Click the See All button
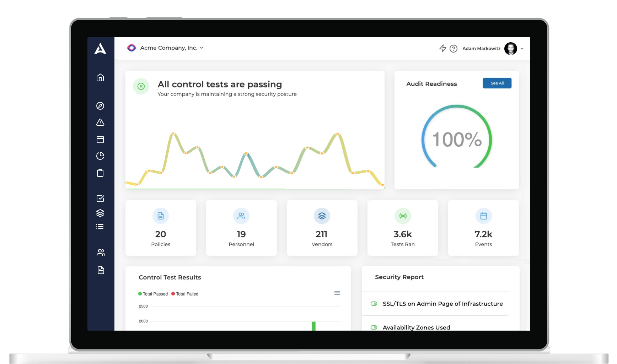 point(497,83)
